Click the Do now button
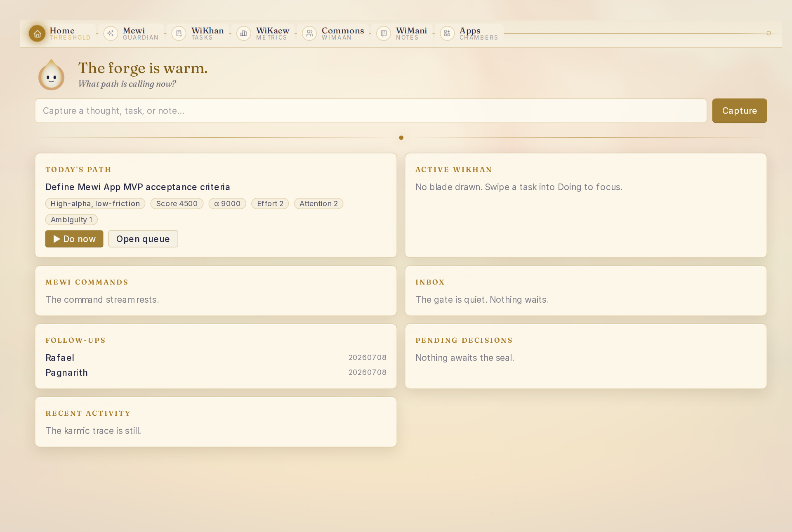Viewport: 792px width, 532px height. pos(74,239)
